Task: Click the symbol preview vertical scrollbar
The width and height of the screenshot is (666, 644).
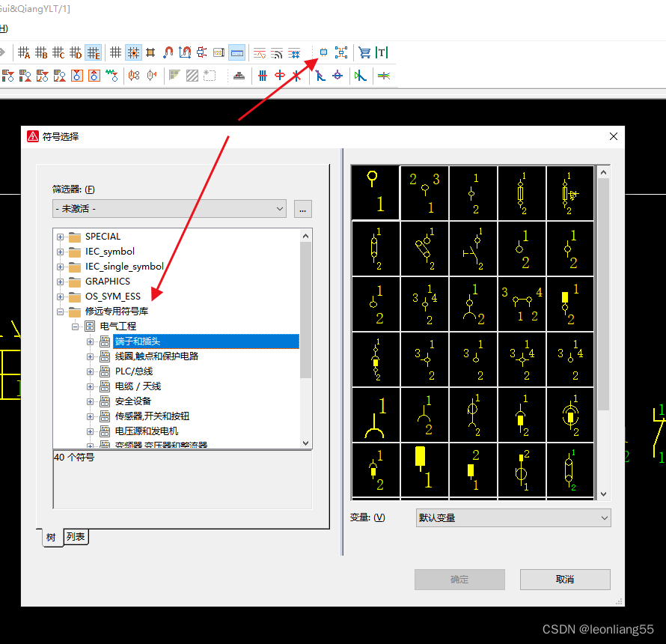Action: coord(603,300)
